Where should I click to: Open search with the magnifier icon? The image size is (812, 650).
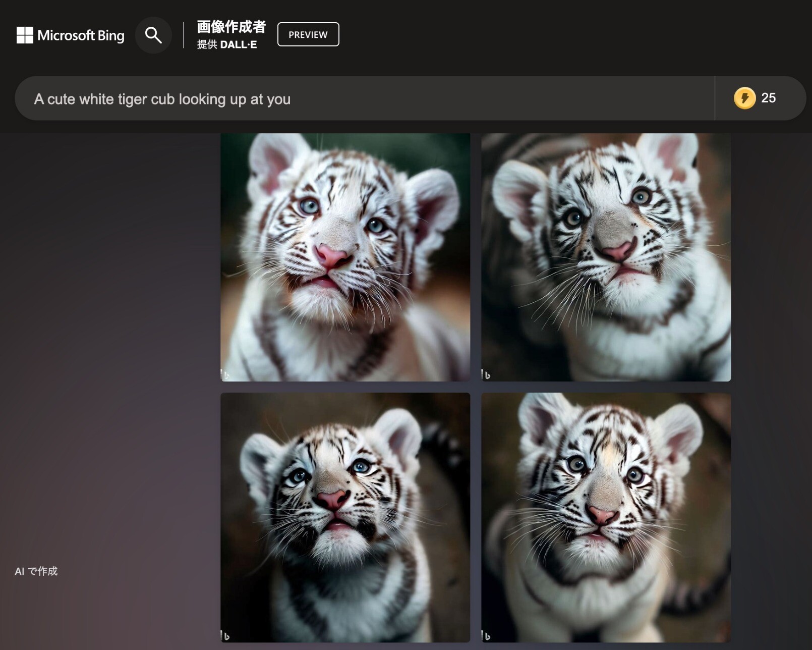click(153, 35)
